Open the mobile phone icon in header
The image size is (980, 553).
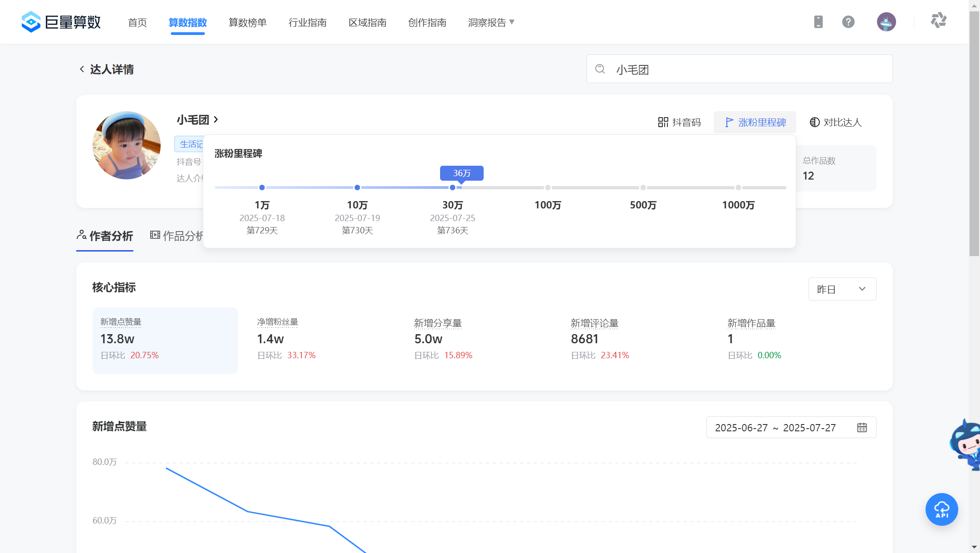click(x=818, y=22)
